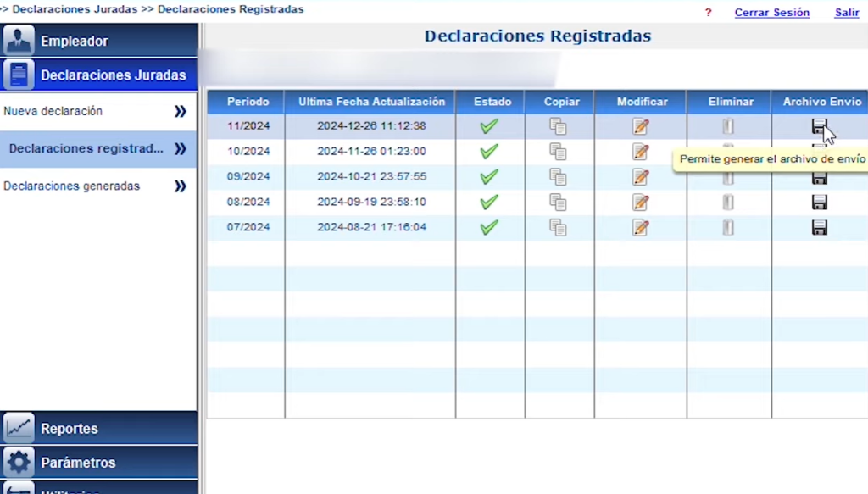Click the green status checkmark for 09/2024
Screen dimensions: 868x494
tap(489, 177)
